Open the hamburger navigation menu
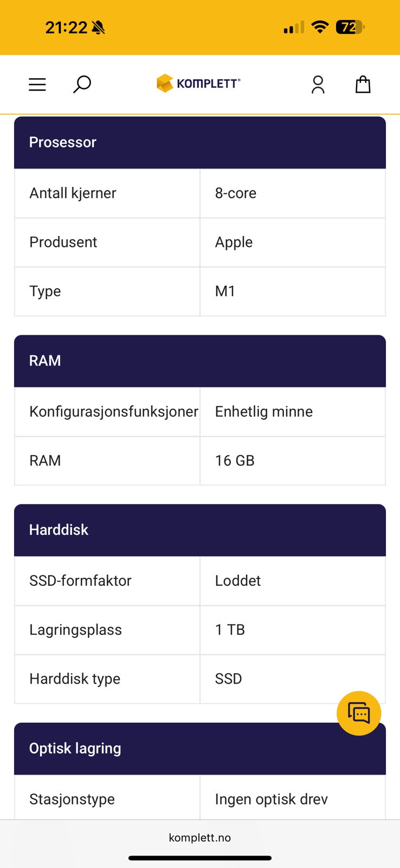The image size is (400, 868). tap(37, 85)
